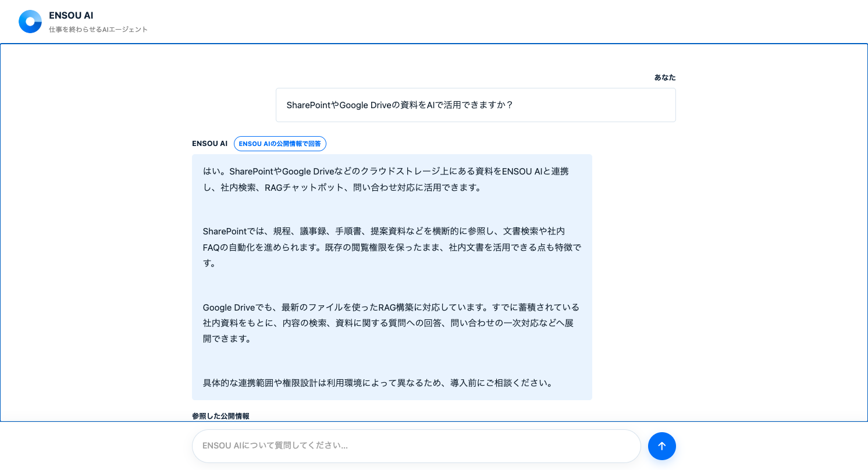Click the '参照した公開情報' heading
The image size is (868, 470).
click(x=220, y=416)
